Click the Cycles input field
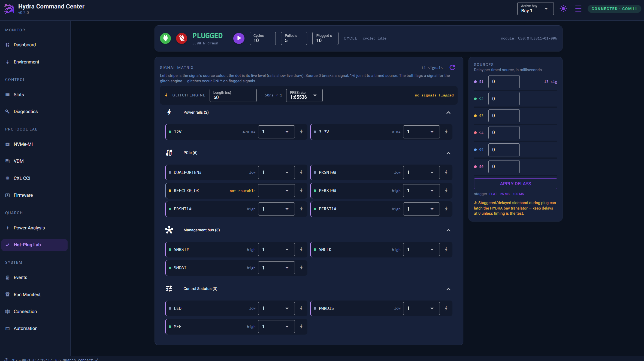 tap(262, 38)
